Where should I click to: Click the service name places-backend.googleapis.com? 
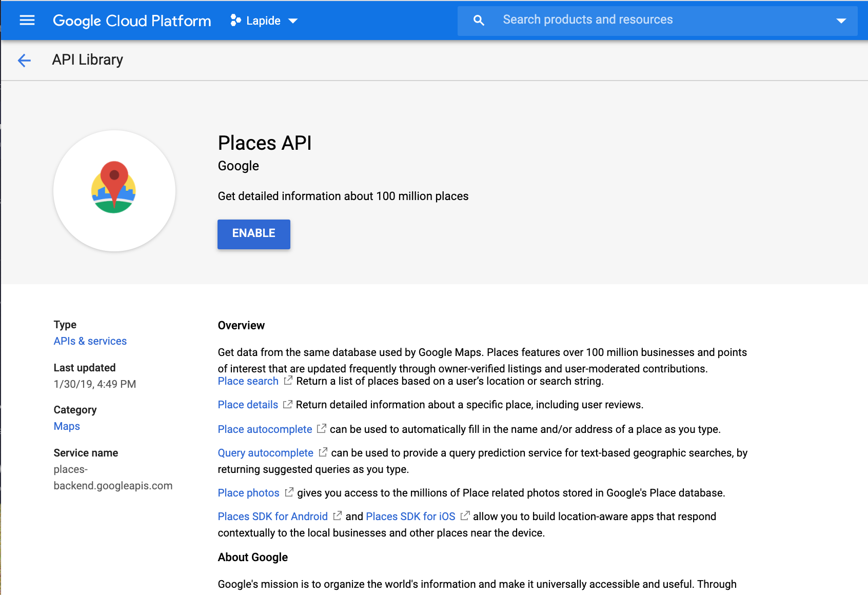point(113,478)
